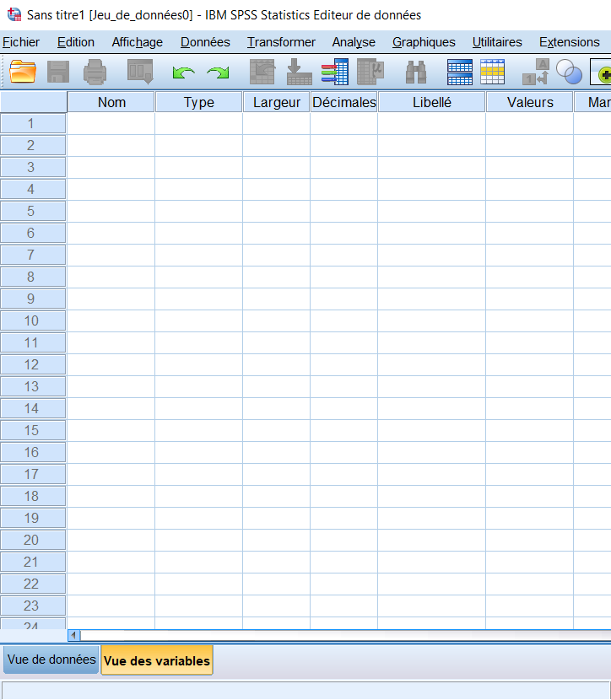Click the Venn circles Use variable sets icon

[x=569, y=72]
